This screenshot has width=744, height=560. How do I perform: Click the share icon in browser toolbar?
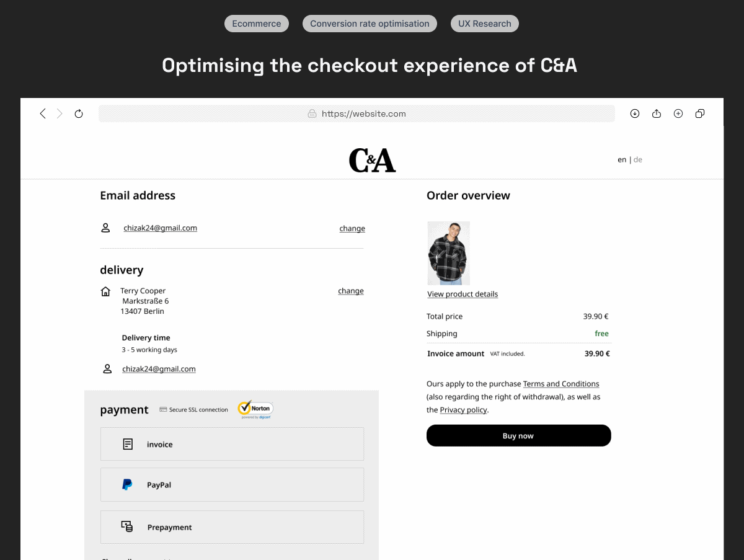(657, 113)
